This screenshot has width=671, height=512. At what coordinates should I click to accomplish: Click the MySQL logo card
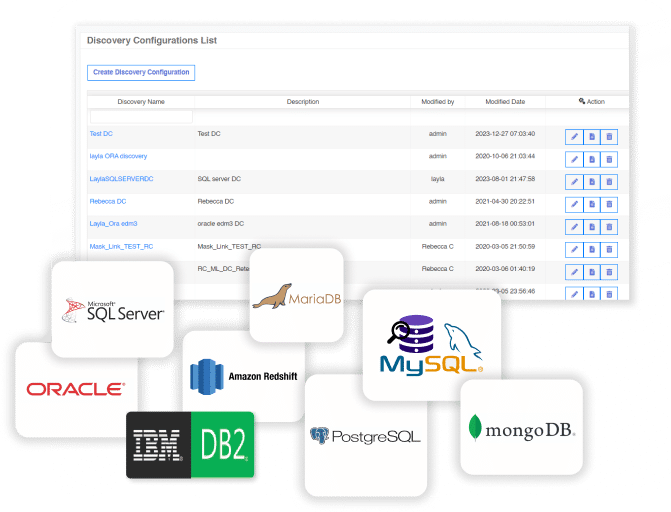(432, 345)
